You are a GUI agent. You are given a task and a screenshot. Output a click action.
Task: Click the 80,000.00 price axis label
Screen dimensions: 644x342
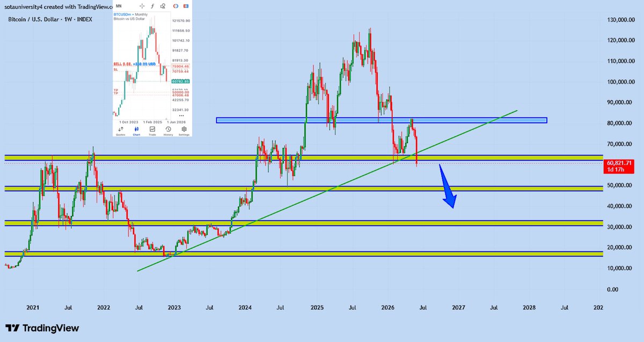coord(619,123)
